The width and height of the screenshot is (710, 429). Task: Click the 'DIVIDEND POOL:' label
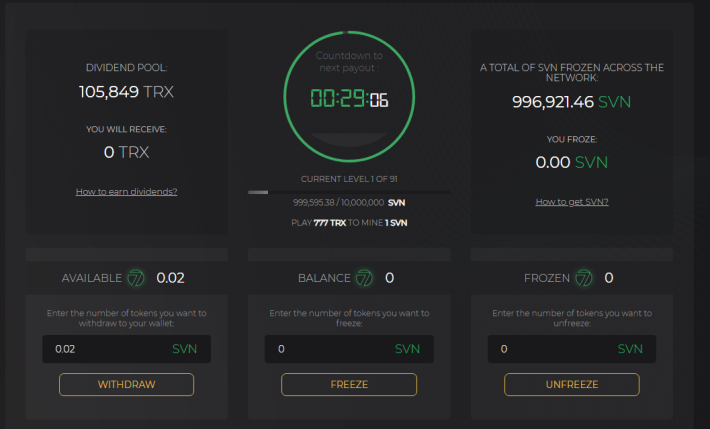[126, 67]
